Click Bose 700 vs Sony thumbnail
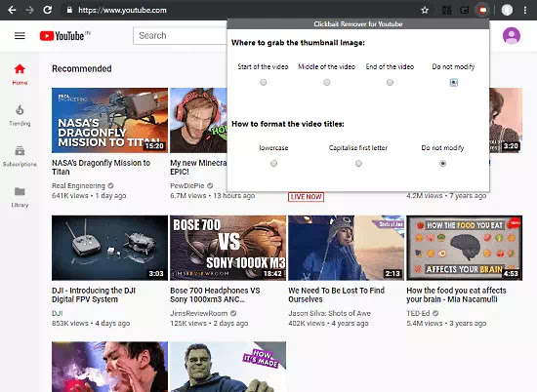Viewport: 537px width, 392px height. pos(228,248)
